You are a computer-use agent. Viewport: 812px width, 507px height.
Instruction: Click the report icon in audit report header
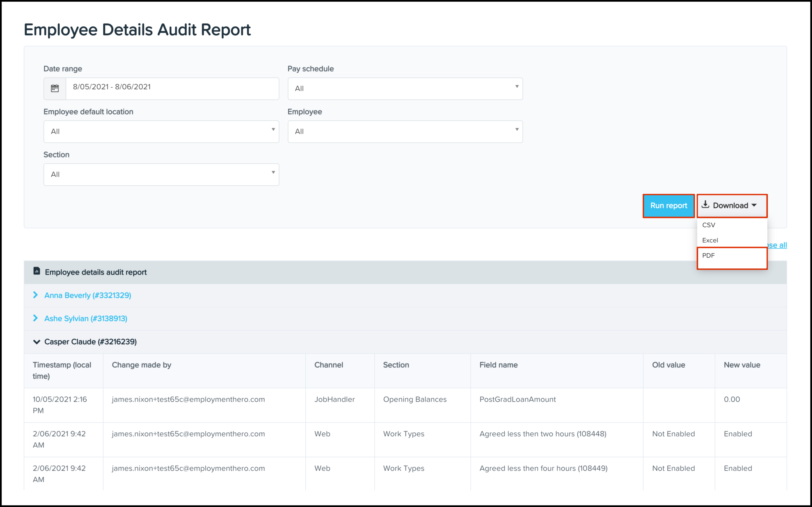click(x=37, y=271)
